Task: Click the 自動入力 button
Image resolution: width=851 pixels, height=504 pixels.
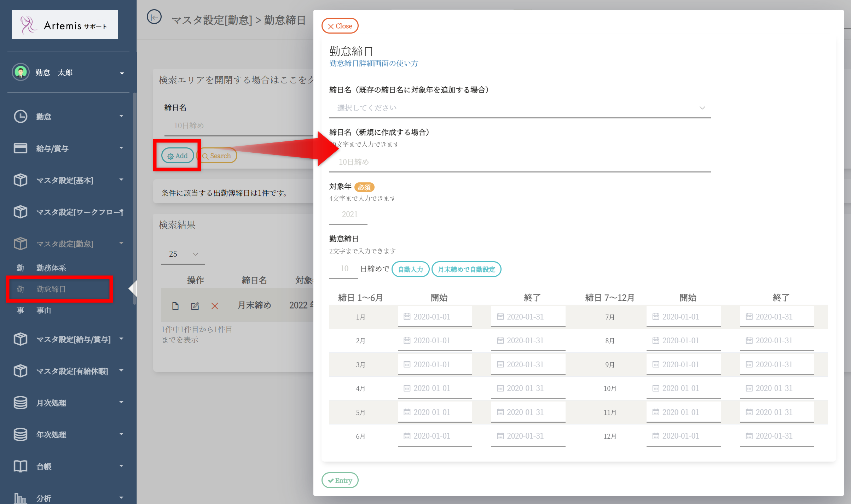Action: (x=410, y=269)
